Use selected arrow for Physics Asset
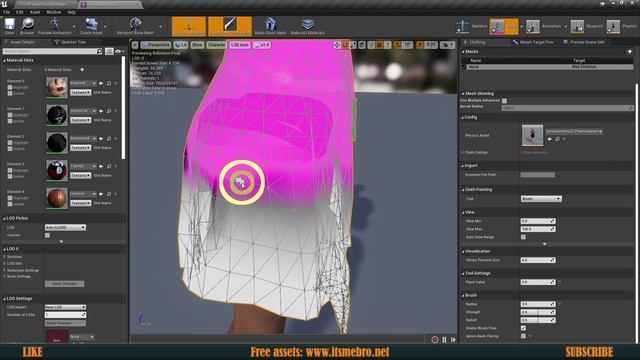 pos(550,139)
